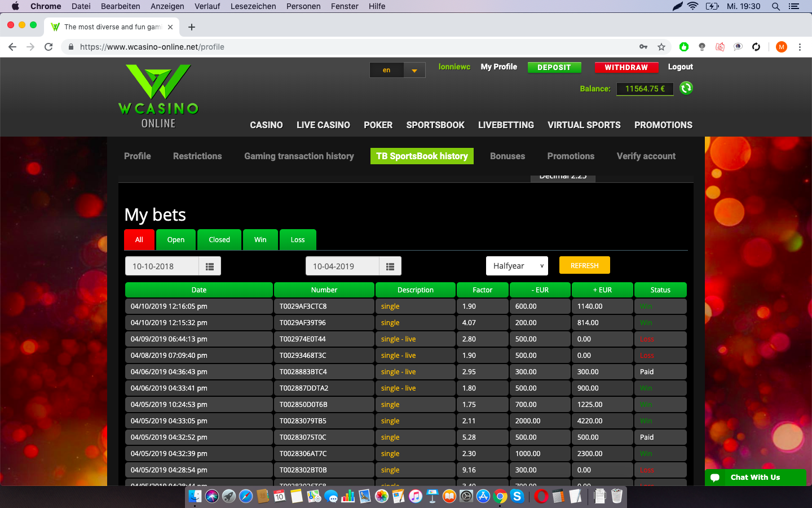The height and width of the screenshot is (508, 812).
Task: Reload the page in Chrome
Action: pos(48,47)
